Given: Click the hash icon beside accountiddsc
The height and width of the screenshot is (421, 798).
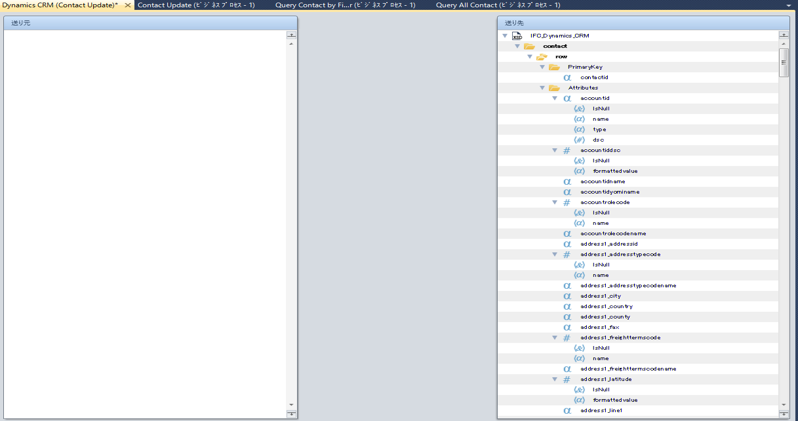Looking at the screenshot, I should (x=567, y=151).
